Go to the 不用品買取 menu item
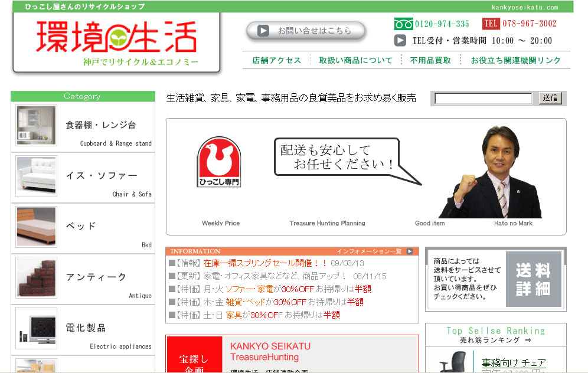This screenshot has width=588, height=373. (430, 60)
